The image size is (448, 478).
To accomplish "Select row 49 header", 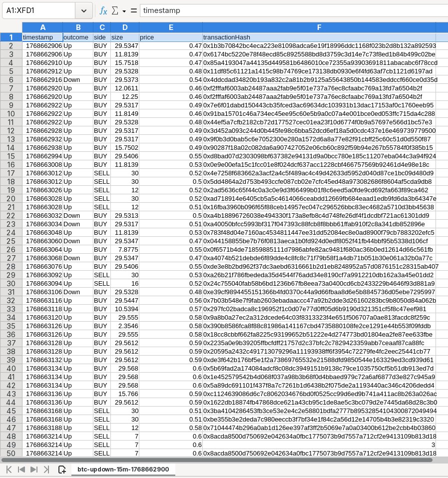I will (11, 445).
